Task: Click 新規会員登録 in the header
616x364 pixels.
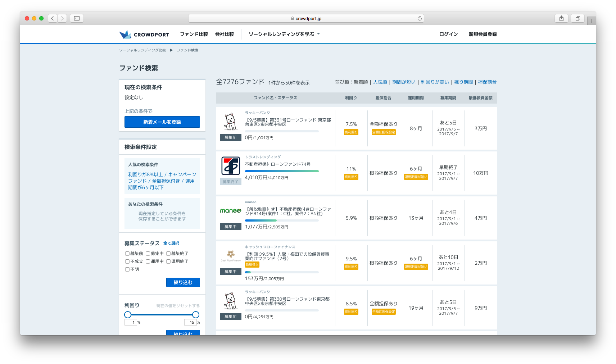Action: coord(483,34)
